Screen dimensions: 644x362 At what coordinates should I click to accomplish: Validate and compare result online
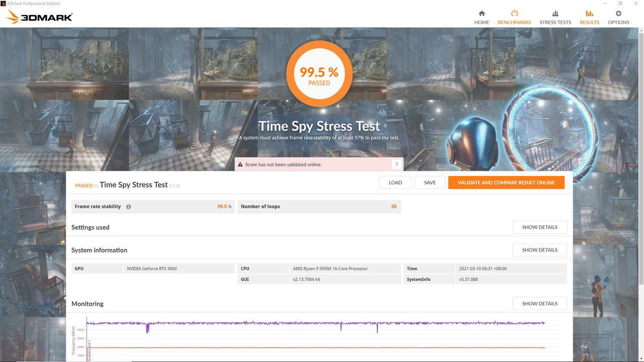pos(506,183)
